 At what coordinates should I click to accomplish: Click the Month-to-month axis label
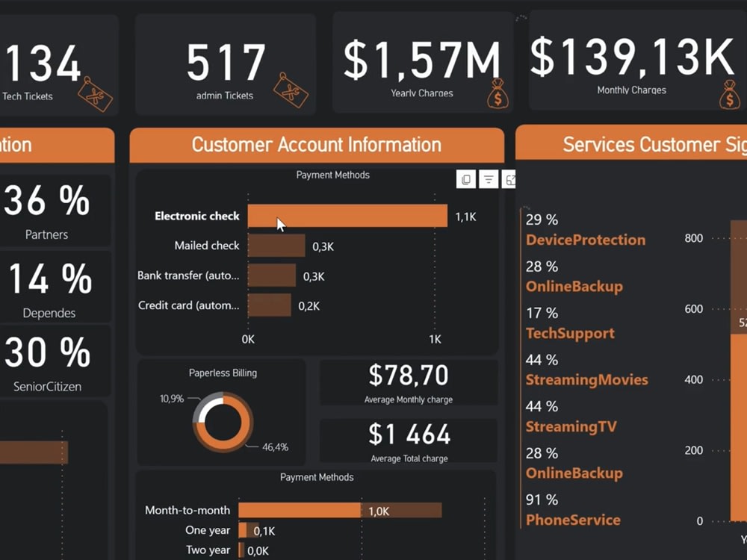pos(187,510)
